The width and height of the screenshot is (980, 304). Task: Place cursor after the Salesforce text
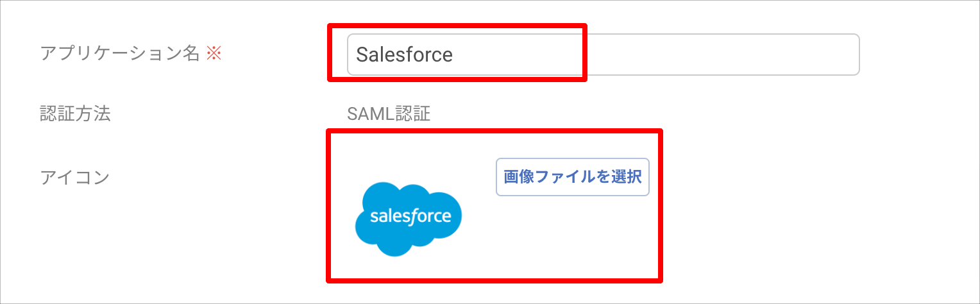(455, 55)
